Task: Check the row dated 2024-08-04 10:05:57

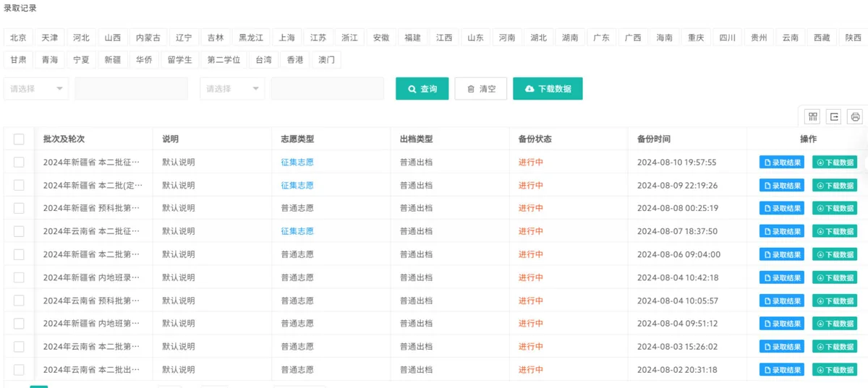Action: 19,301
